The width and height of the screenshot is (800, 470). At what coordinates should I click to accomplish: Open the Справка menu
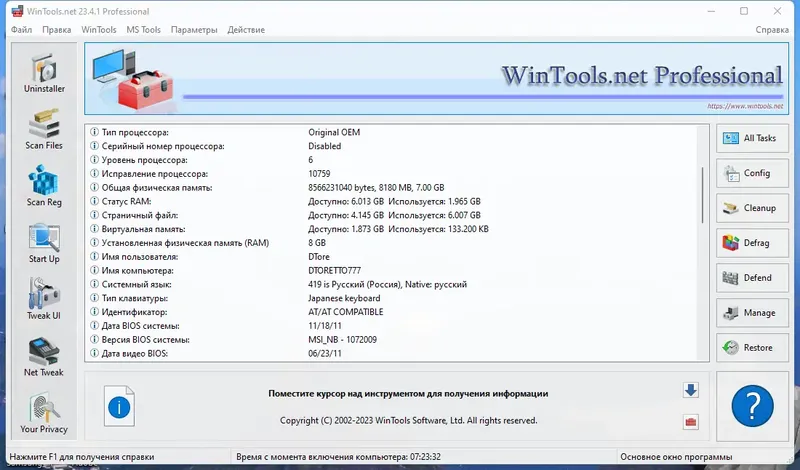coord(772,30)
